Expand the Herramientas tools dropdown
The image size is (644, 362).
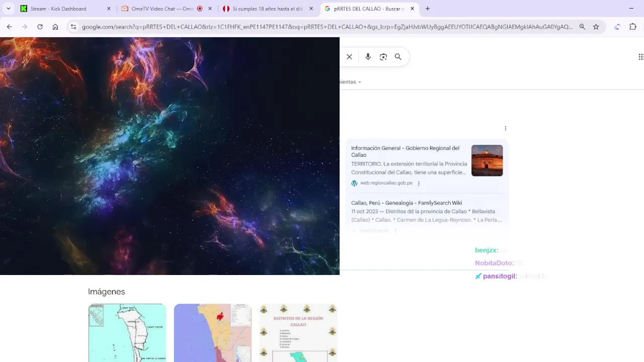coord(350,82)
